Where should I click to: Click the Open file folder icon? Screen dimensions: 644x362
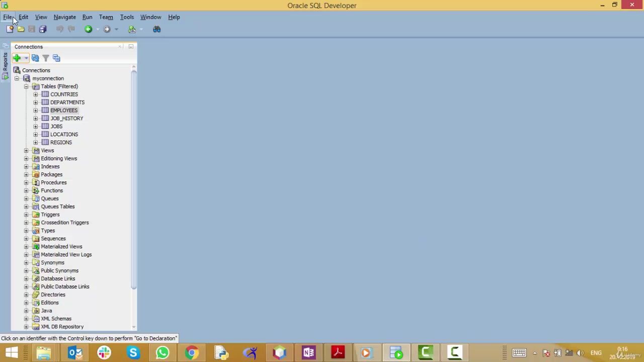click(21, 29)
